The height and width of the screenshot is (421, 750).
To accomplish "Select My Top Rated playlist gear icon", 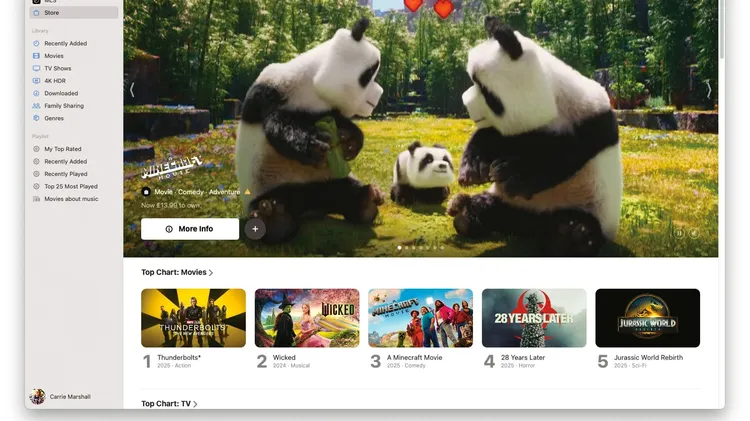I will [x=36, y=149].
